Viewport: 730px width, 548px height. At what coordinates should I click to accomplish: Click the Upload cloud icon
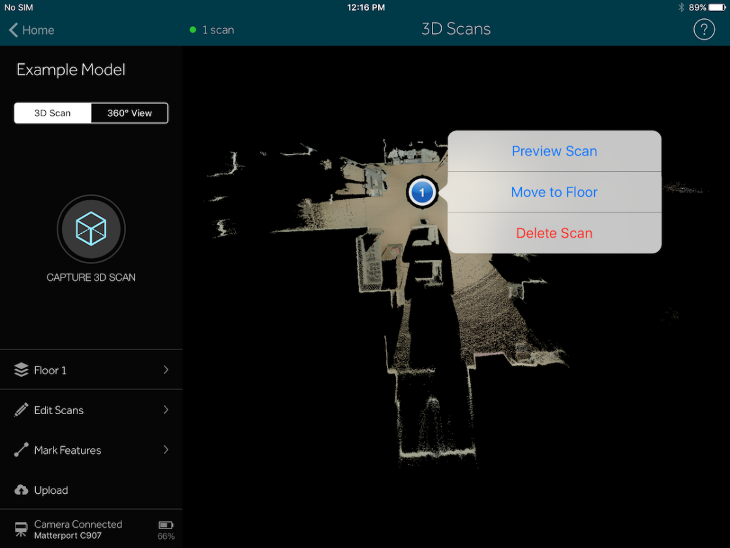click(x=21, y=490)
